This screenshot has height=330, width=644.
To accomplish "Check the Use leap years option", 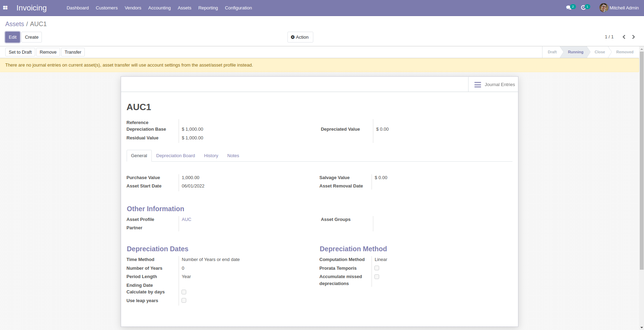I will tap(184, 300).
